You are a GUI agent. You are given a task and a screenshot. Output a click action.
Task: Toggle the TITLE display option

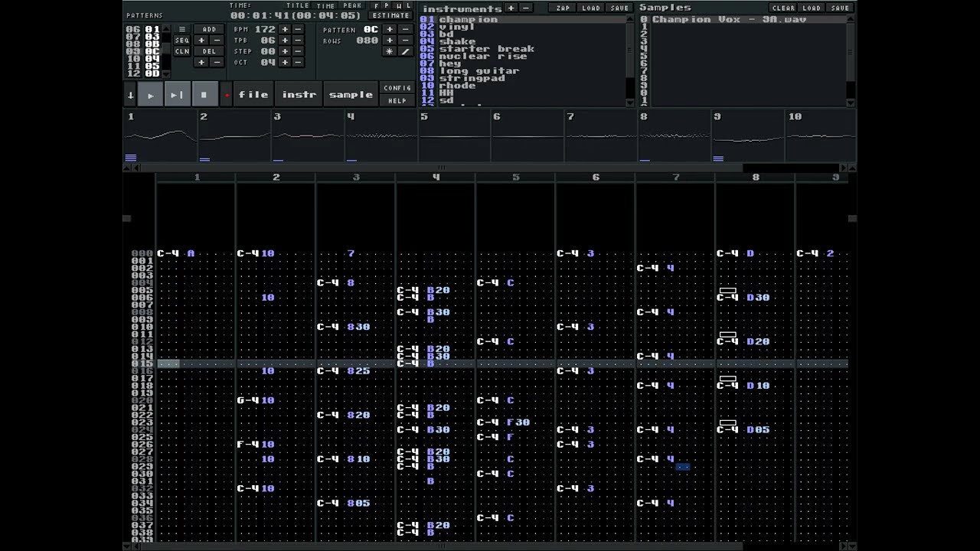298,5
